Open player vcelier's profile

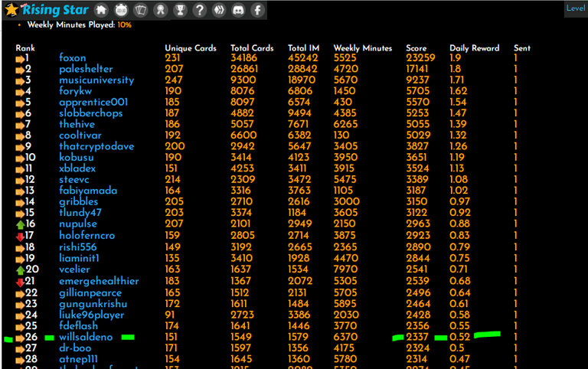pyautogui.click(x=74, y=269)
